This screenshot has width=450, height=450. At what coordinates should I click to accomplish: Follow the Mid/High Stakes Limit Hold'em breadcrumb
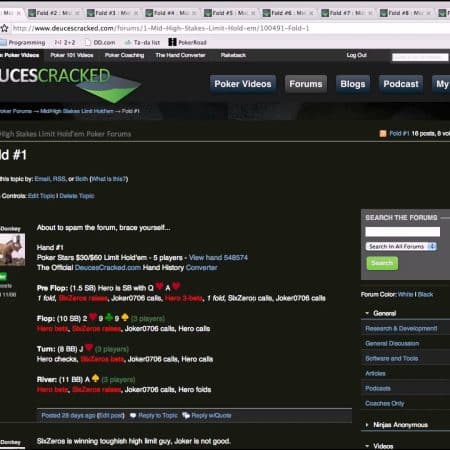(x=77, y=111)
